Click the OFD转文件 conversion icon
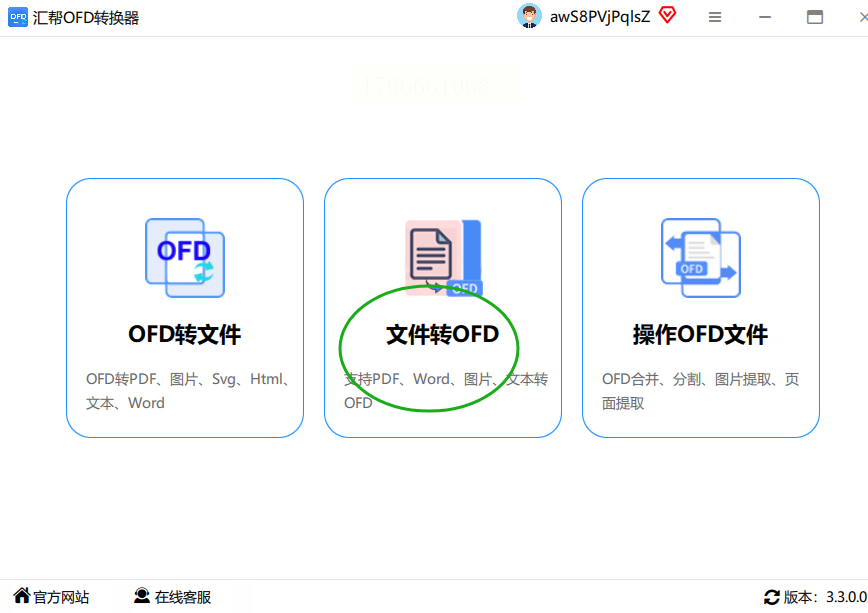The image size is (868, 613). click(185, 257)
